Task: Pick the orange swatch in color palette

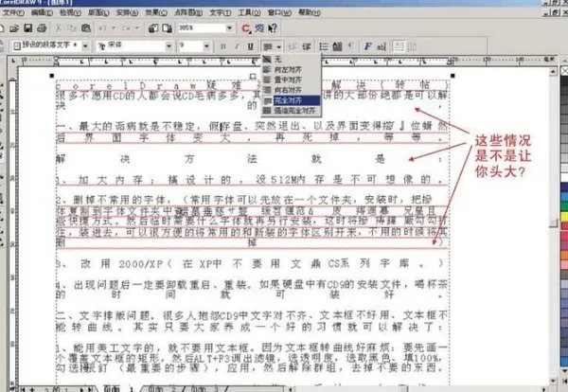Action: coord(564,255)
